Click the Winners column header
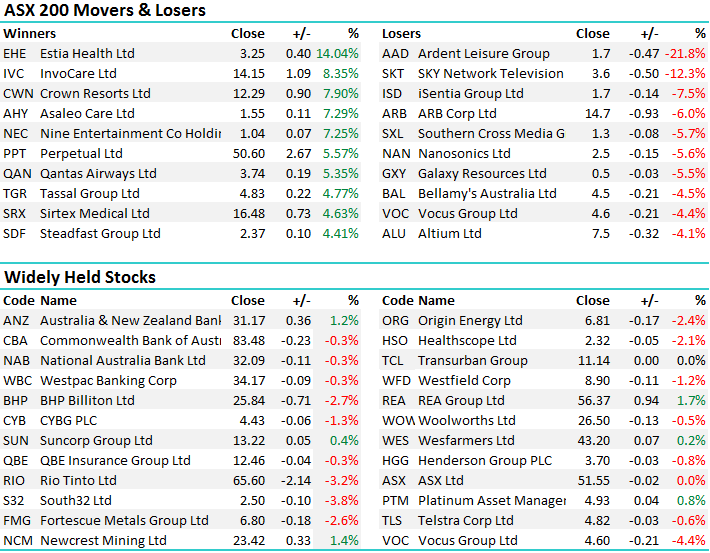710x553 pixels. pyautogui.click(x=30, y=33)
